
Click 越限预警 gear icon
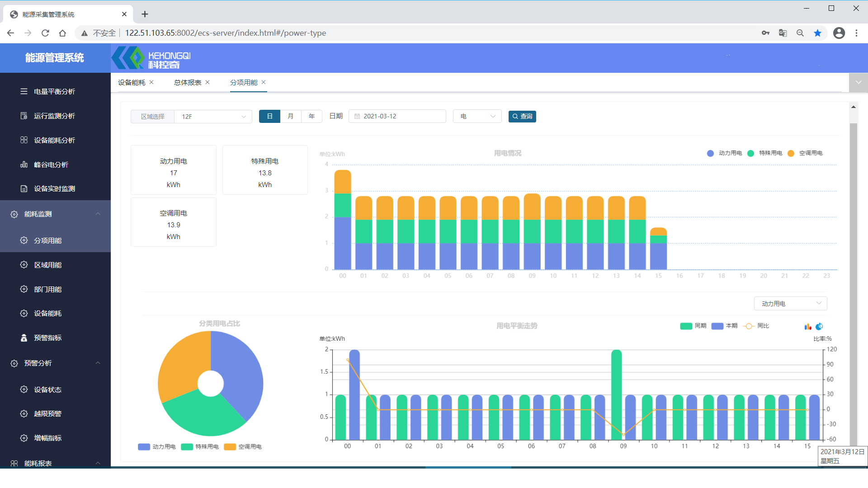24,413
